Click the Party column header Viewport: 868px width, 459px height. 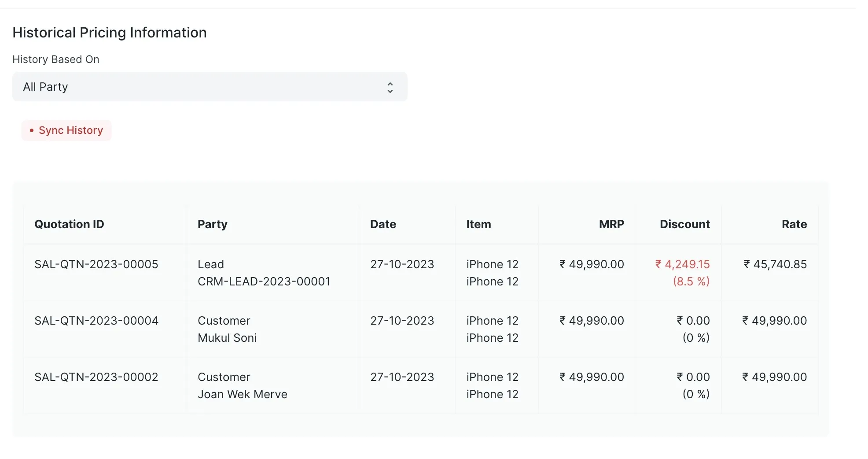tap(213, 224)
